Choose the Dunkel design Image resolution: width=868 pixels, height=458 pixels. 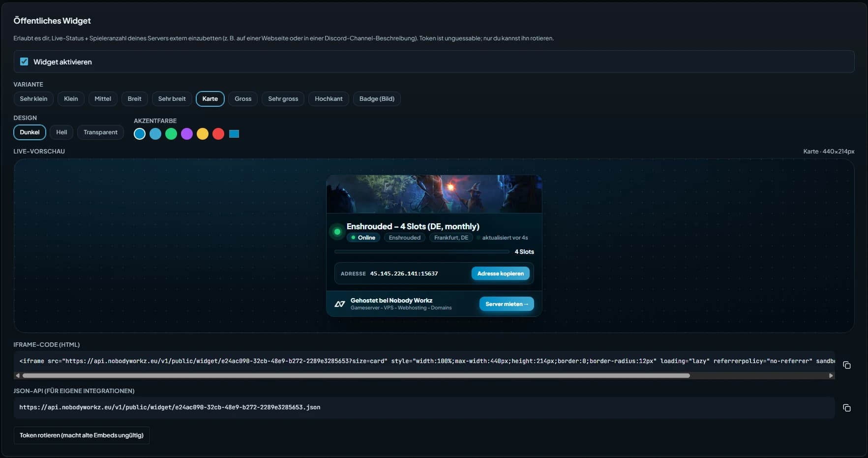click(30, 132)
